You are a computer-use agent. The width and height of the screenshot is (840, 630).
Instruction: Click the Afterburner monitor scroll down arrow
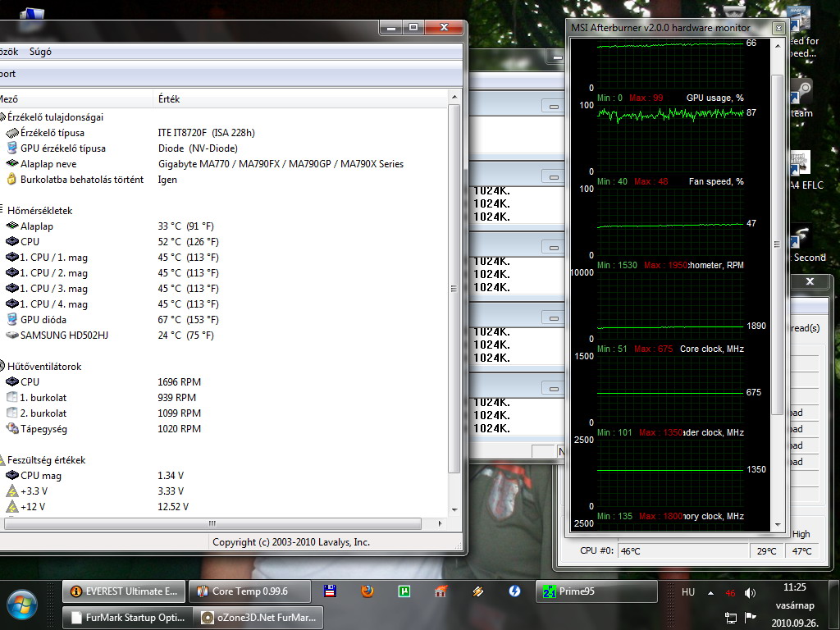click(778, 524)
